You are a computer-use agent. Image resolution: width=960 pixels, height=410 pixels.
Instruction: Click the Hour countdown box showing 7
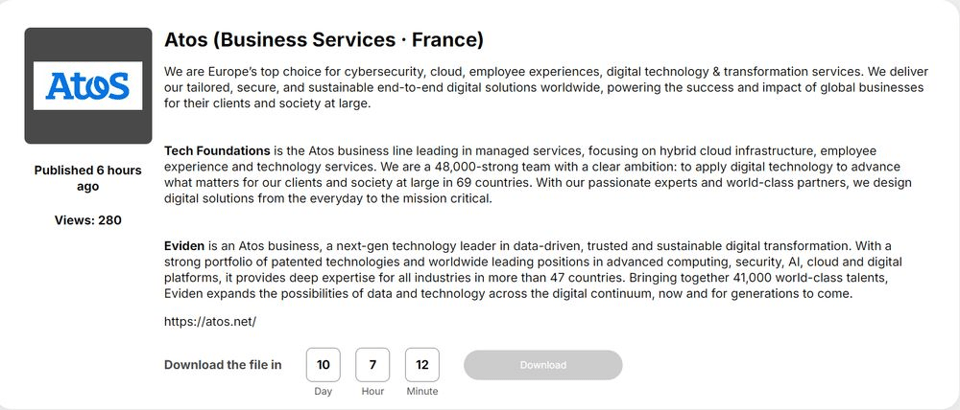pos(373,365)
